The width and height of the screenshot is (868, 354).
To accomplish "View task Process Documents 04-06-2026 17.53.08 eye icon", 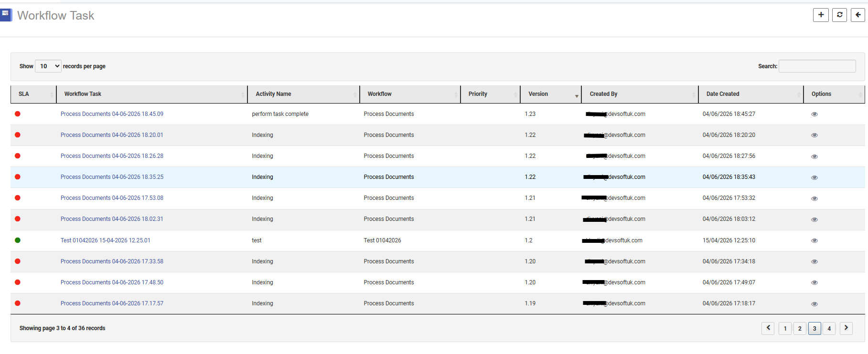I will click(814, 198).
